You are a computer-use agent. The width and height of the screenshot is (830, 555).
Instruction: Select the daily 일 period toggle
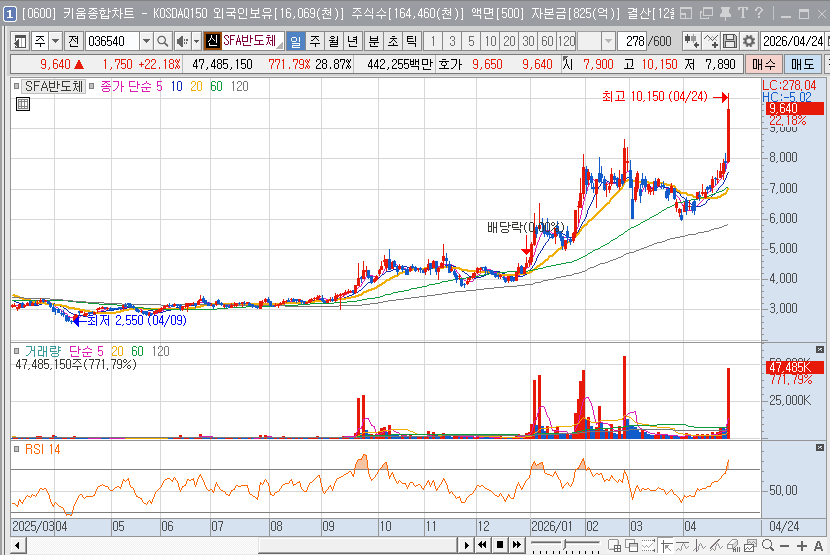[295, 41]
